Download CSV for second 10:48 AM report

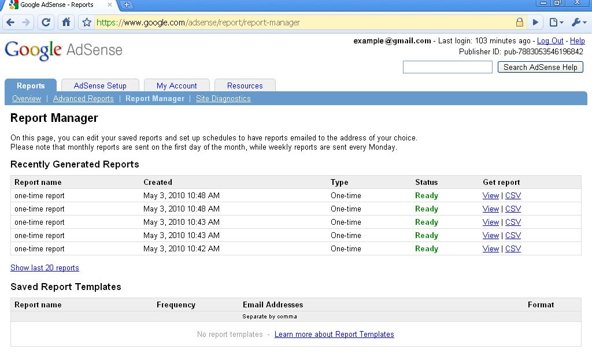513,209
